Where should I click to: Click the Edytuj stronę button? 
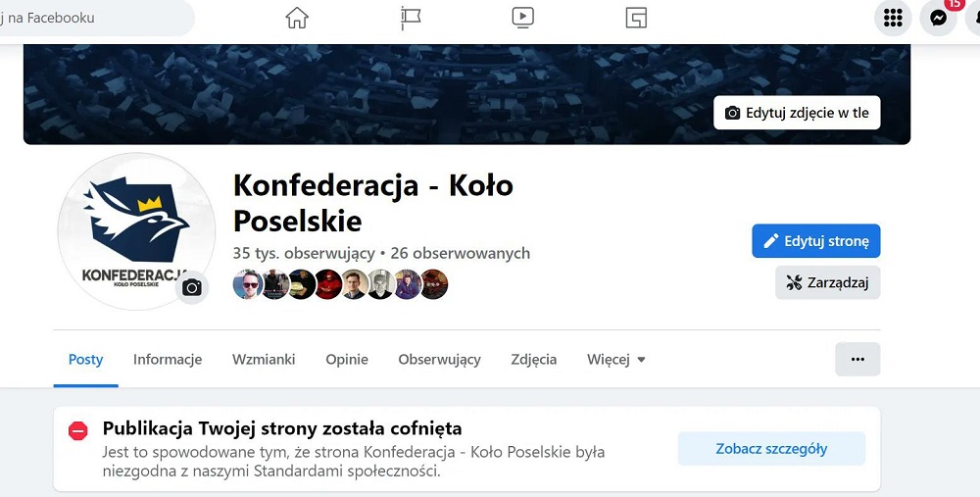pos(816,241)
